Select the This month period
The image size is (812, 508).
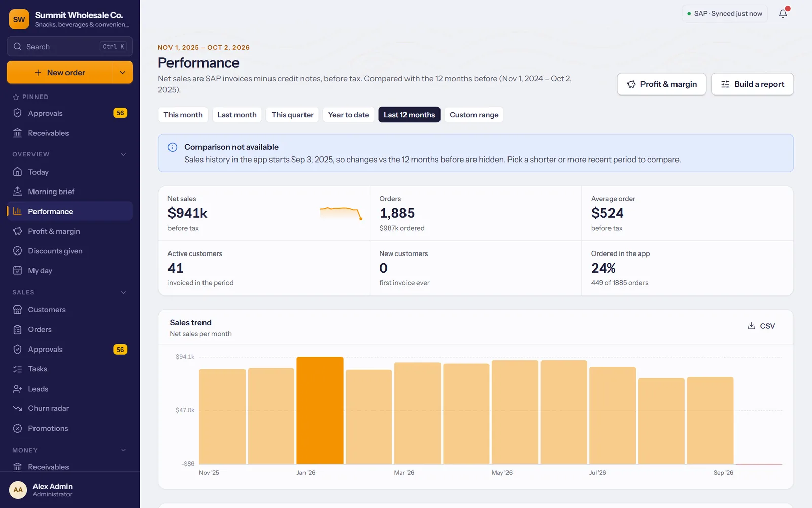point(183,115)
